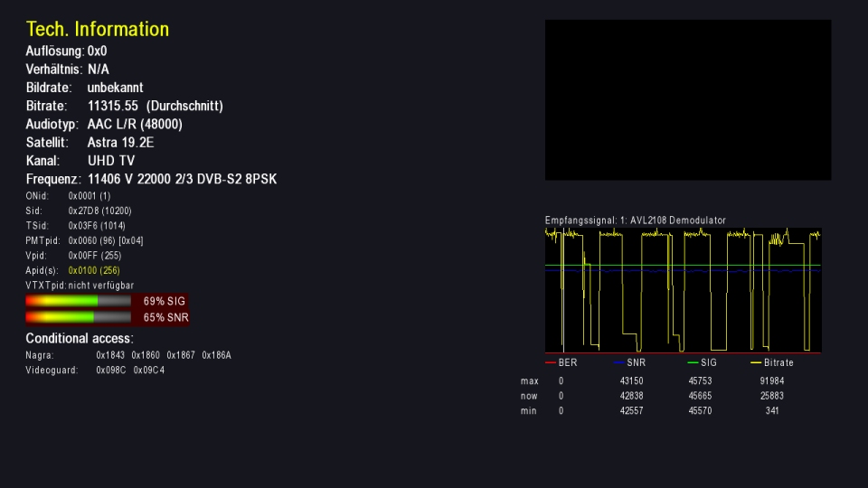Click the 65% SNR quality bar

pos(78,317)
